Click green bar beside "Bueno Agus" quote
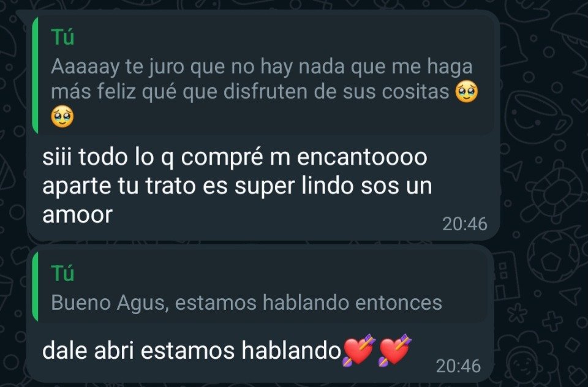Image resolution: width=588 pixels, height=387 pixels. pos(36,287)
